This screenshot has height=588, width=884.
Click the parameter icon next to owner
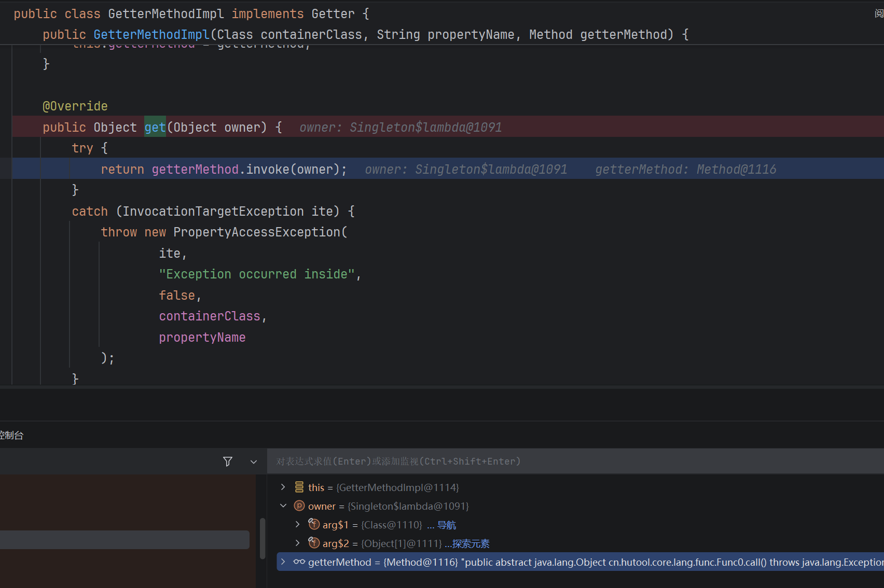click(x=299, y=506)
